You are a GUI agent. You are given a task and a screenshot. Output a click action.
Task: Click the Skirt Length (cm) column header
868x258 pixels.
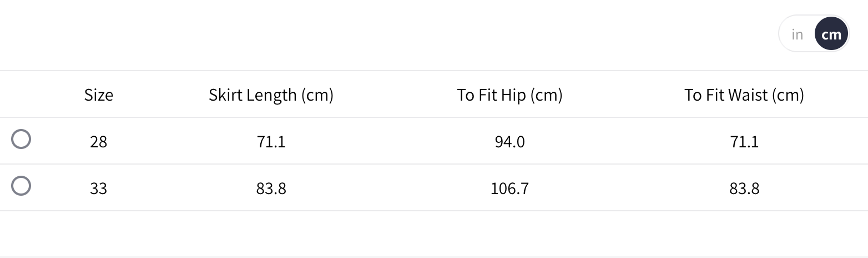(x=271, y=95)
